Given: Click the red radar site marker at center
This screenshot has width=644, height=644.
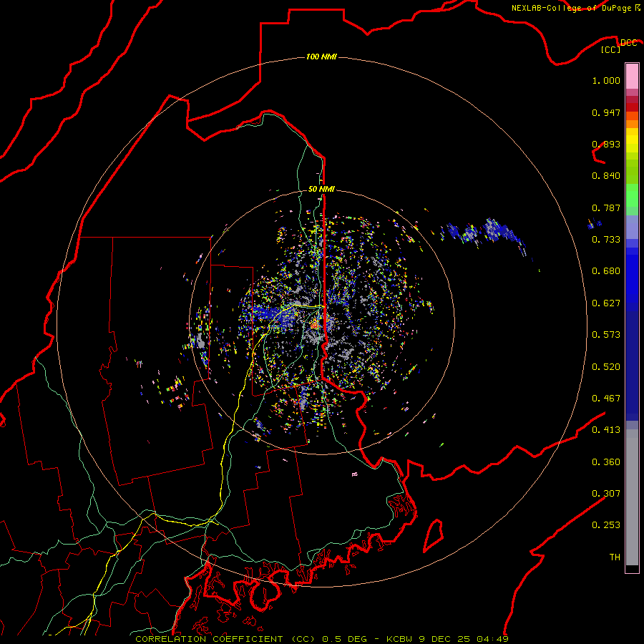Looking at the screenshot, I should (315, 324).
